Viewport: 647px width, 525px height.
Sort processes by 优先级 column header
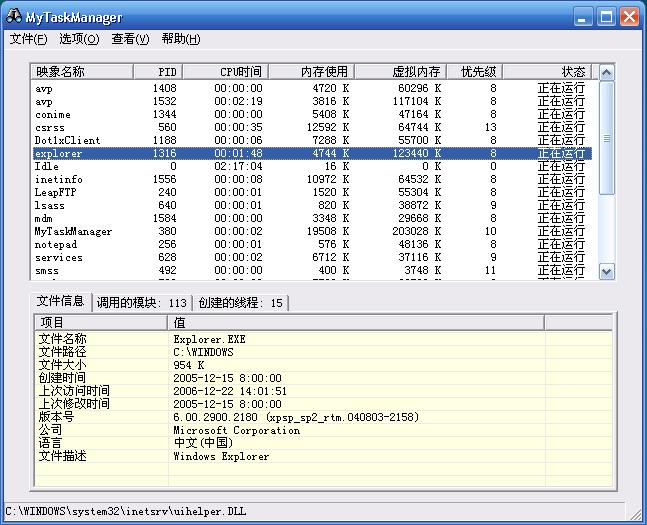click(x=475, y=72)
